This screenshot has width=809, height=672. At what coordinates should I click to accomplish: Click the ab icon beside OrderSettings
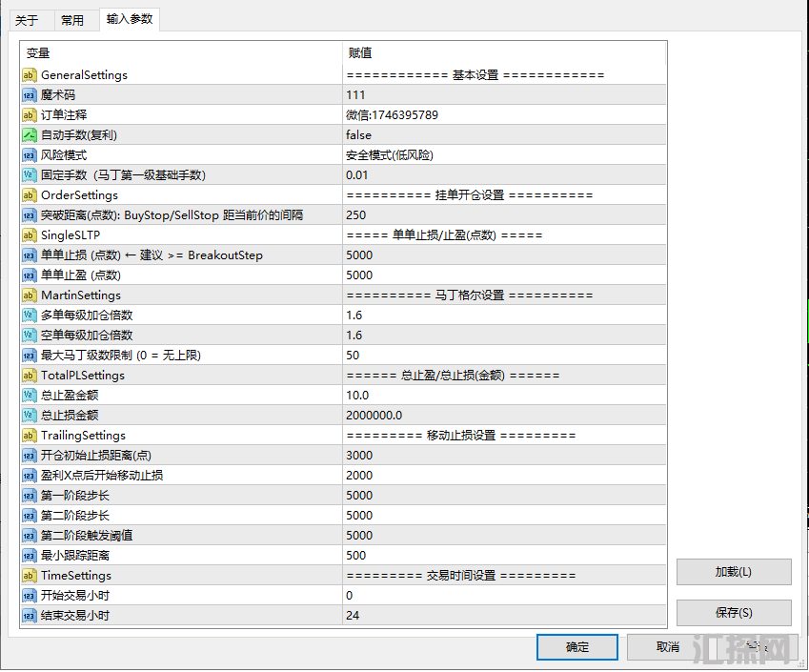click(29, 194)
